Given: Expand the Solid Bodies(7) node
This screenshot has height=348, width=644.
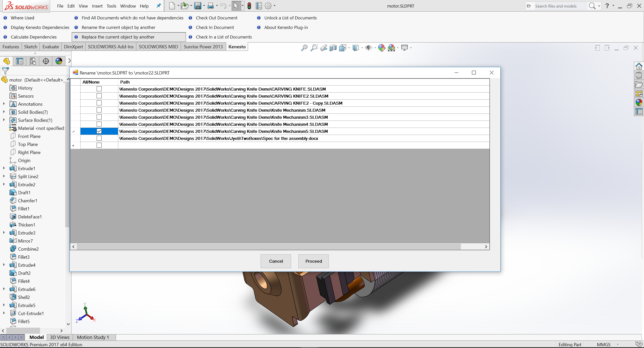Looking at the screenshot, I should pyautogui.click(x=4, y=112).
